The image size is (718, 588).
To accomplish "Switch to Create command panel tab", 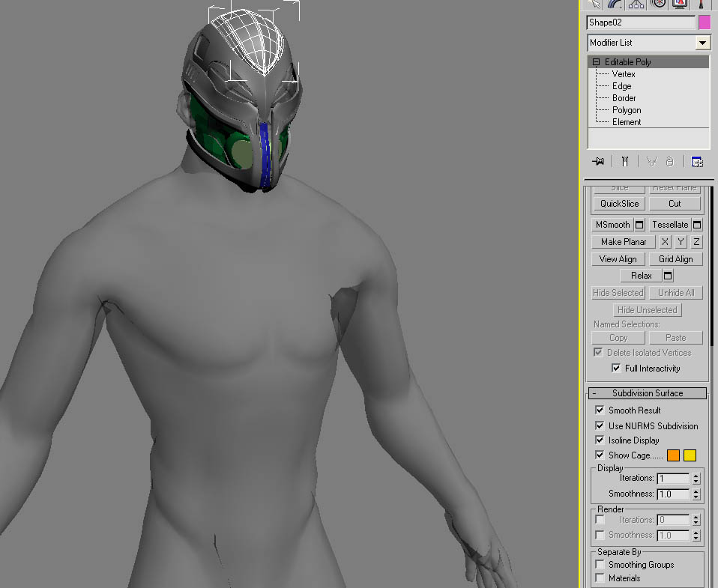I will (x=594, y=4).
